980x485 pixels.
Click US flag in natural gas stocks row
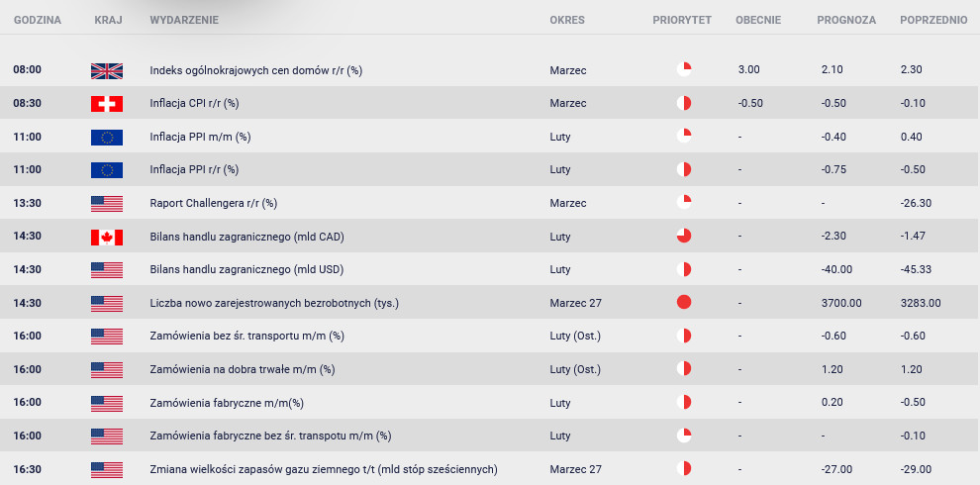(x=107, y=470)
